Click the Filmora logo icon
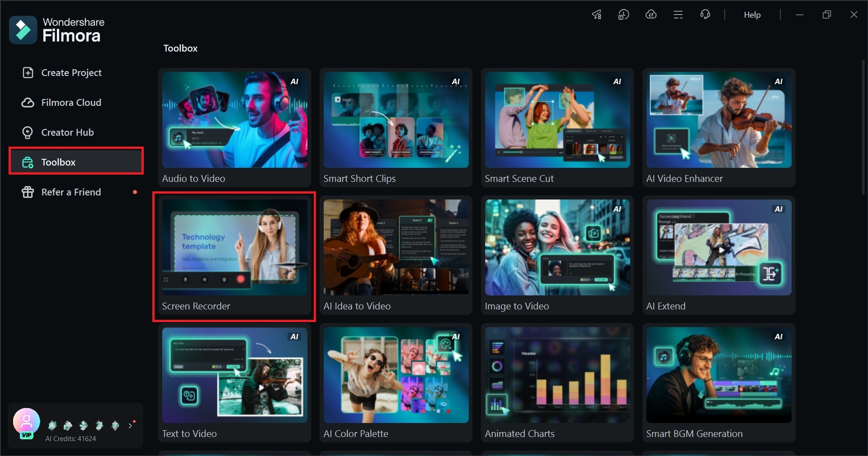The width and height of the screenshot is (868, 456). click(x=23, y=30)
